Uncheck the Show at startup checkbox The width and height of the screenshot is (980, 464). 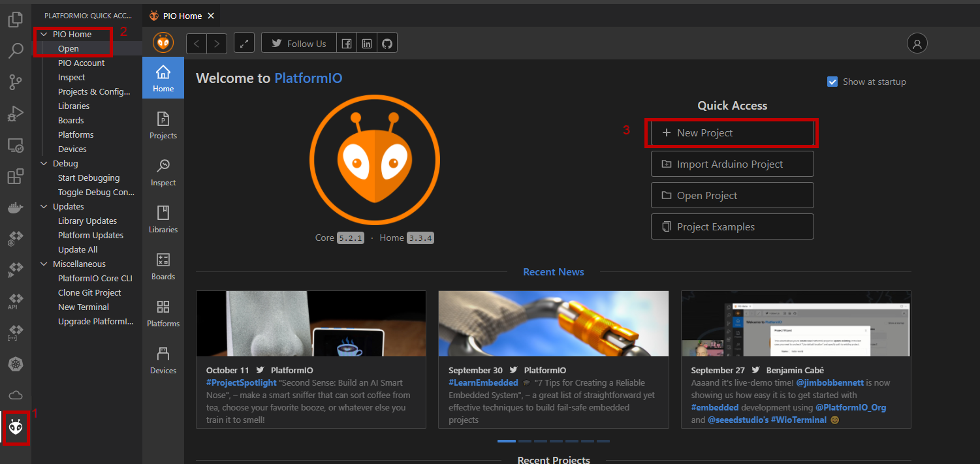coord(832,82)
